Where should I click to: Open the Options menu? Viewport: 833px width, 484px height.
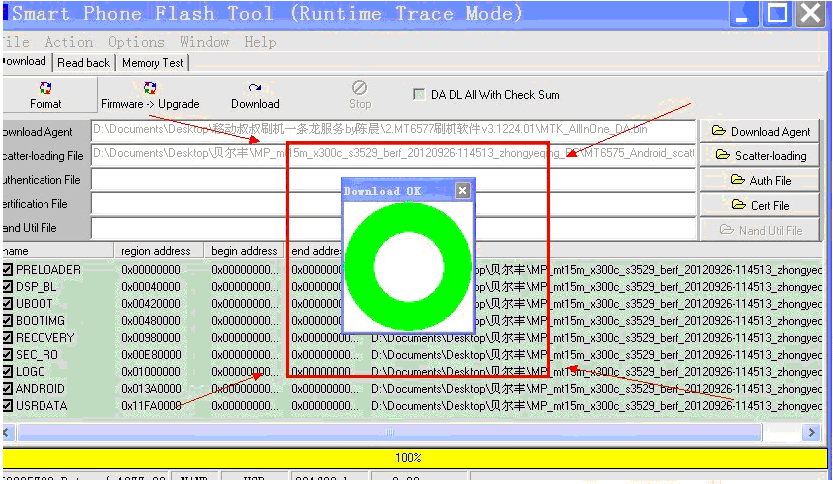tap(136, 42)
